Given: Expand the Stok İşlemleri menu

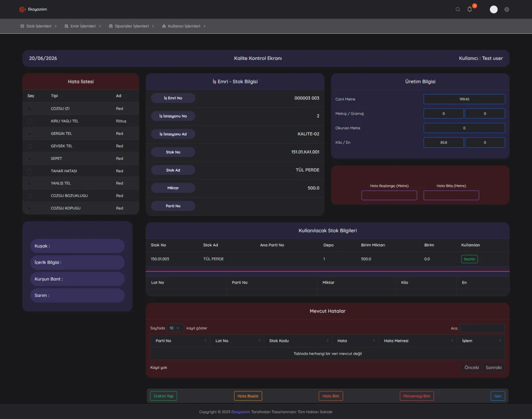Looking at the screenshot, I should point(39,26).
